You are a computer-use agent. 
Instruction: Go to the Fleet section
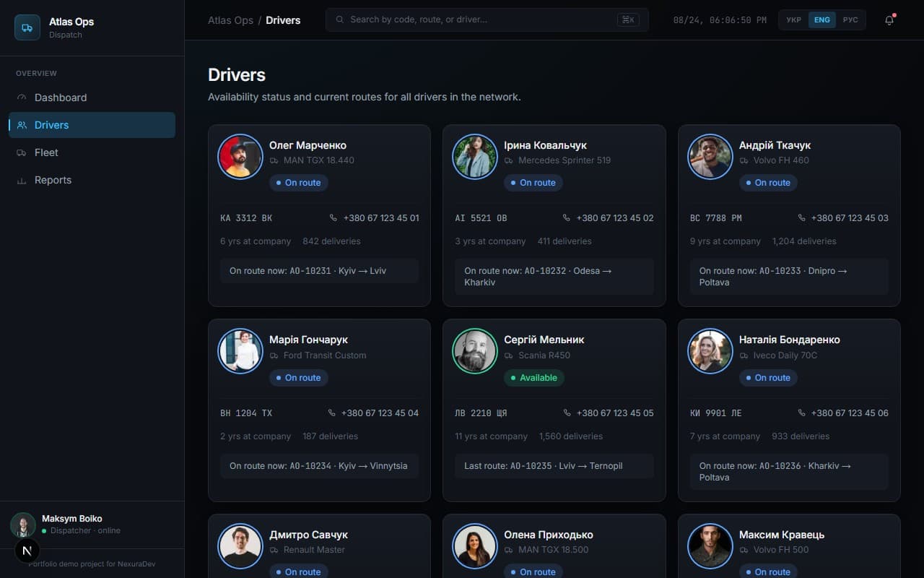[x=92, y=152]
